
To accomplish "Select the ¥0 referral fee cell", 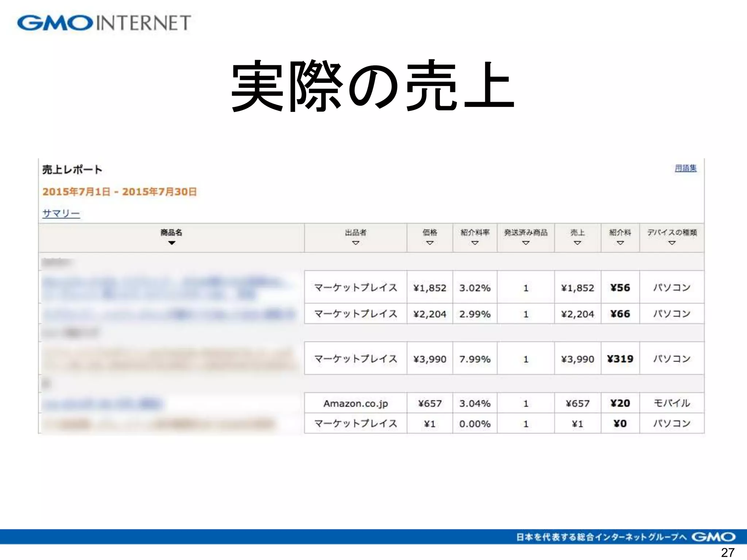I will click(620, 424).
